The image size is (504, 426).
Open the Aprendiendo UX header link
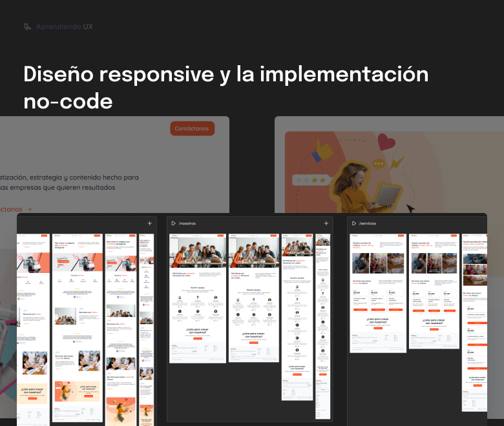[65, 26]
